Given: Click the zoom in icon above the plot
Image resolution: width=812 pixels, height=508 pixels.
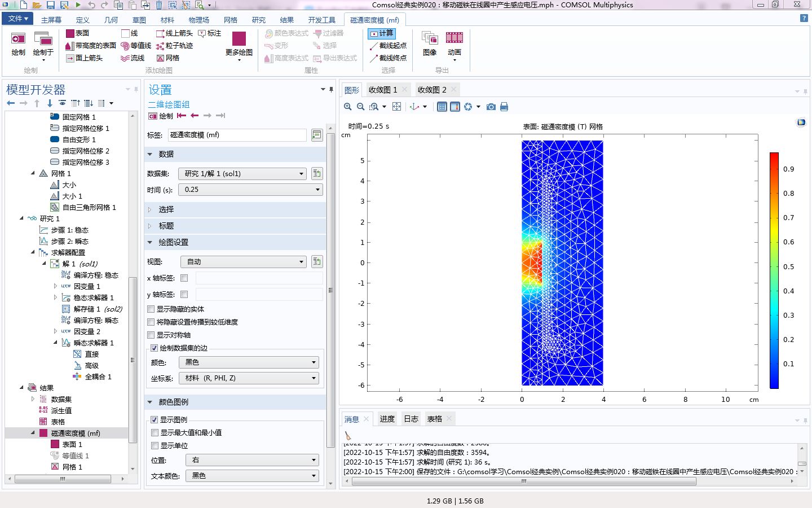Looking at the screenshot, I should tap(347, 107).
